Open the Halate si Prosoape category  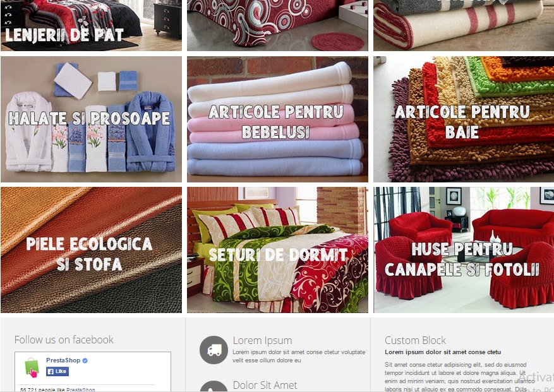tap(91, 119)
